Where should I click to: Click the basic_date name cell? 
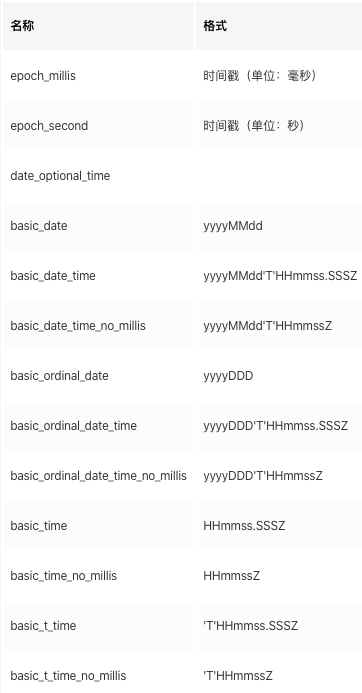point(39,226)
